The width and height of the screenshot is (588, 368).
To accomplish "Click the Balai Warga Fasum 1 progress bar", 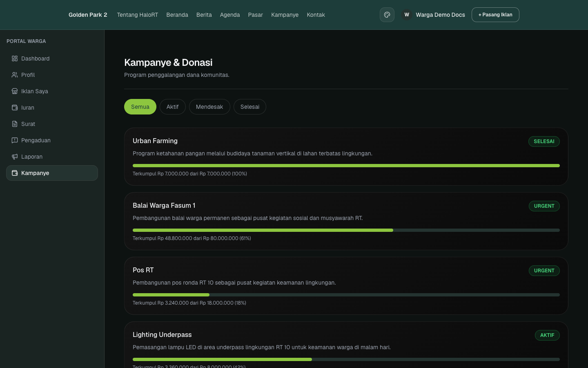I will (346, 230).
